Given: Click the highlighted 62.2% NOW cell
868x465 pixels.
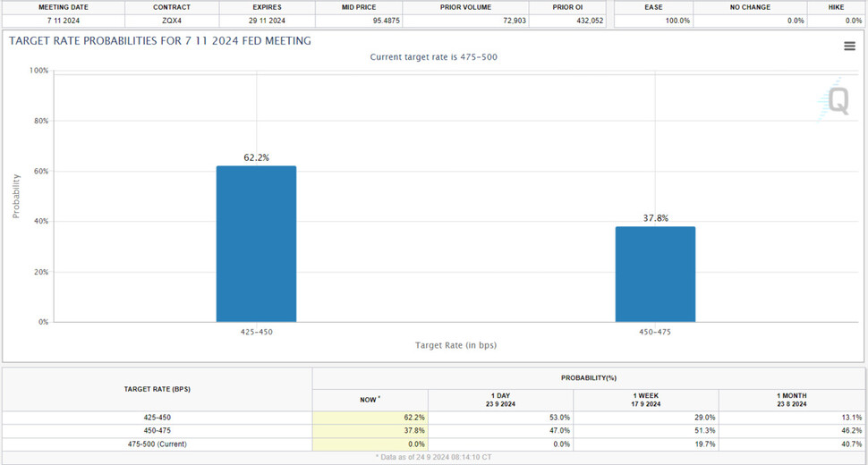Looking at the screenshot, I should (370, 418).
